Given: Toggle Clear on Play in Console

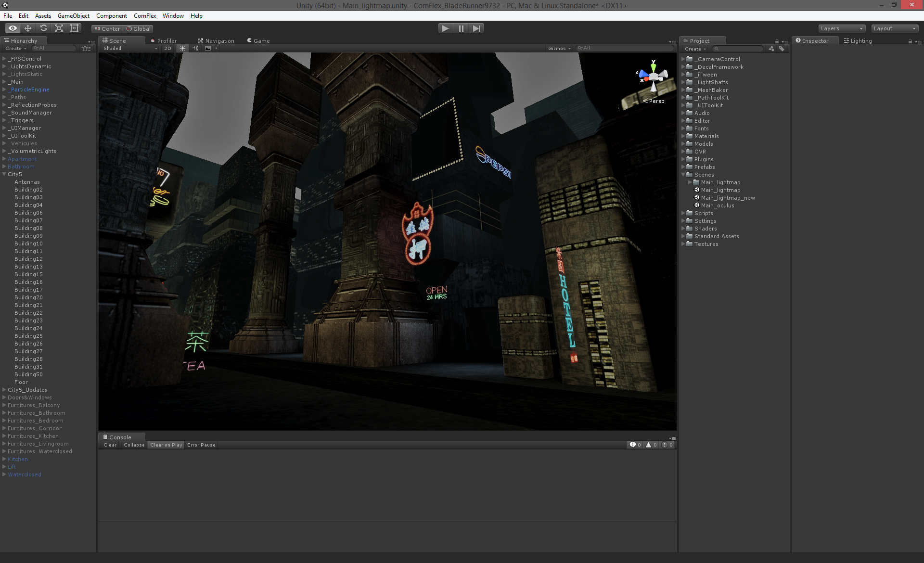Looking at the screenshot, I should pyautogui.click(x=166, y=445).
